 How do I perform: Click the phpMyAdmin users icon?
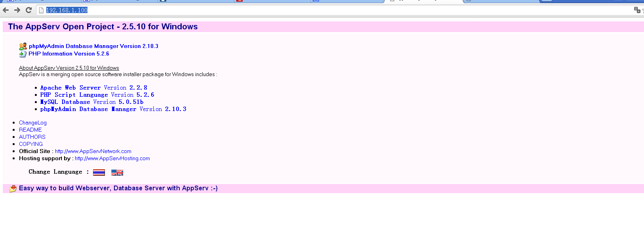point(23,46)
